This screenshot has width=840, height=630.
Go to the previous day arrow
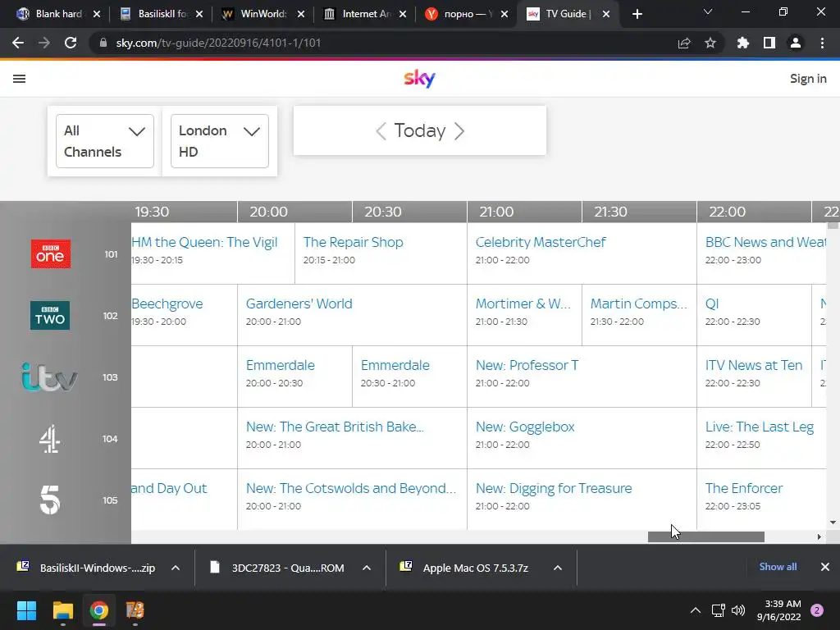click(x=381, y=130)
